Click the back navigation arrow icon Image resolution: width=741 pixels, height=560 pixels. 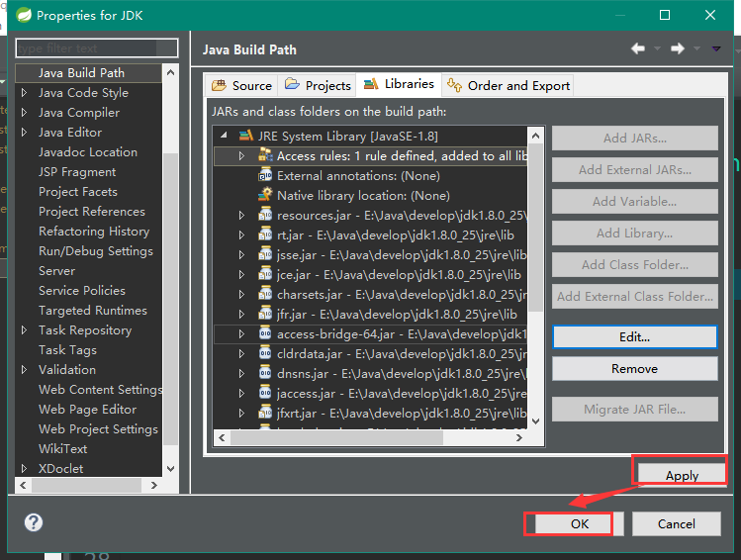pos(638,48)
